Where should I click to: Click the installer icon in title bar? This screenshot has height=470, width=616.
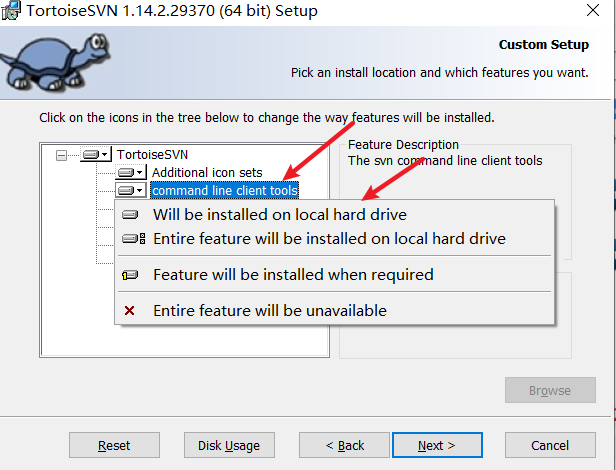pyautogui.click(x=11, y=10)
